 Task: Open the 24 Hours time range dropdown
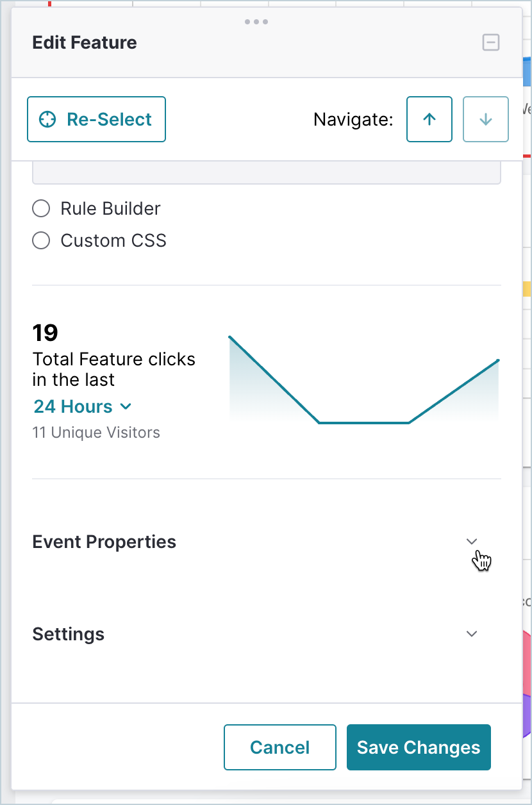coord(83,406)
